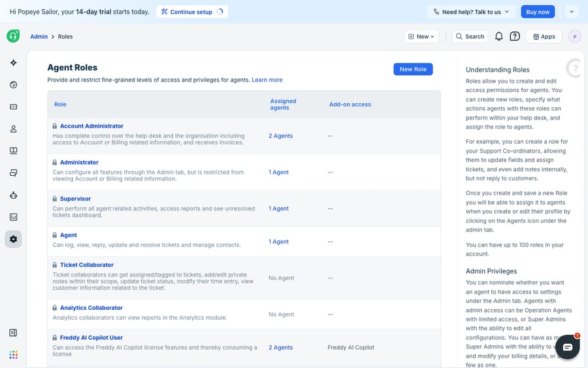This screenshot has height=368, width=588.
Task: Open the colorful app switcher grid icon
Action: click(14, 354)
